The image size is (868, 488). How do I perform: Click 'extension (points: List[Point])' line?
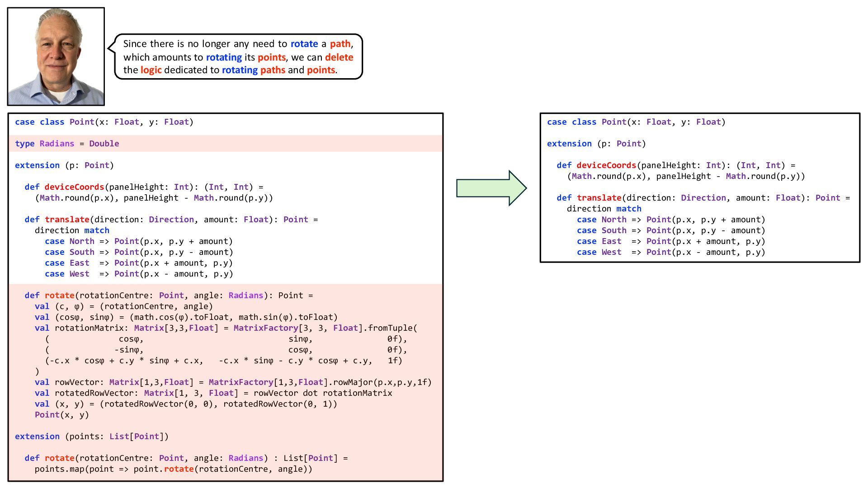point(91,436)
